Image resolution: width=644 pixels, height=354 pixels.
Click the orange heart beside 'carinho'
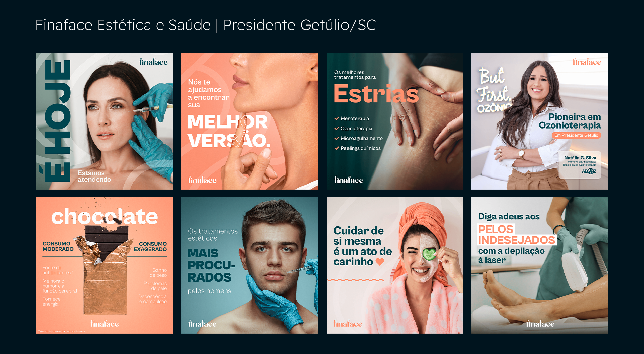(380, 262)
